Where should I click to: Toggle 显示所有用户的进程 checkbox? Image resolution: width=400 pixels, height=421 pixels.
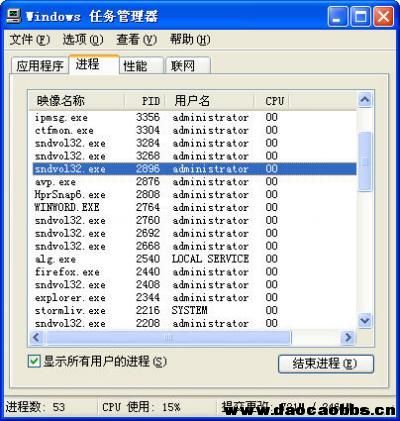[34, 361]
